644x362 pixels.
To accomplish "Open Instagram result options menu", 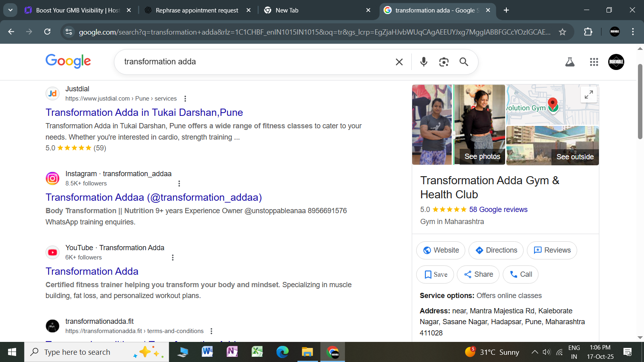I will click(x=179, y=183).
